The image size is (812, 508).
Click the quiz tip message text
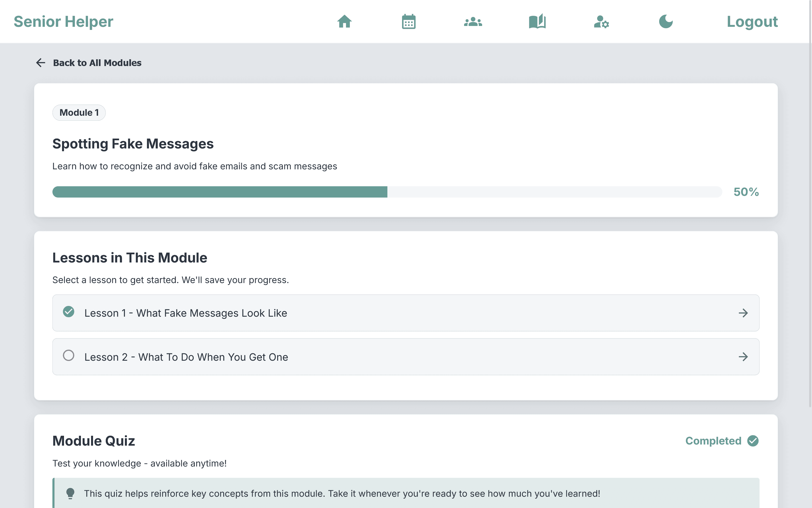[342, 494]
